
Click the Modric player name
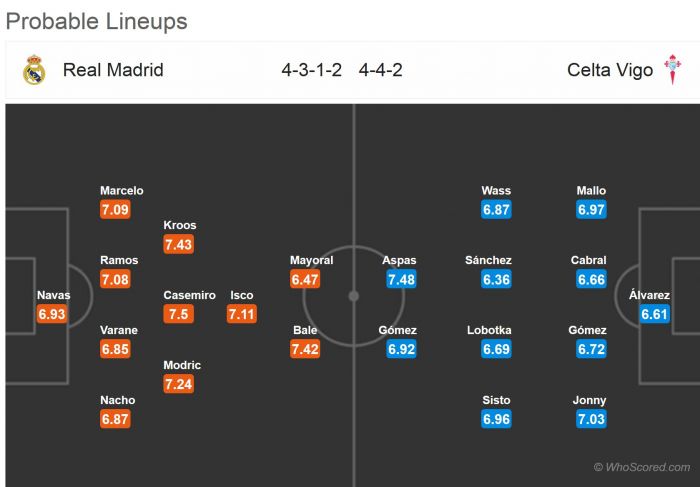coord(182,365)
